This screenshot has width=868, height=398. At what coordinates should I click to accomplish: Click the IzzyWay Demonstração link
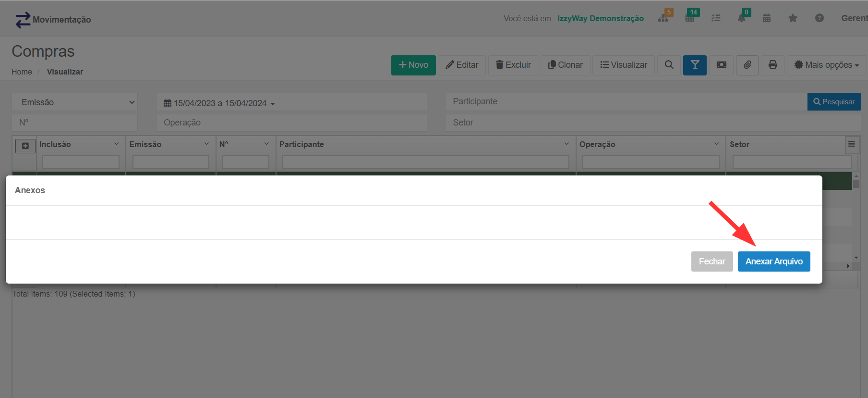[x=601, y=18]
